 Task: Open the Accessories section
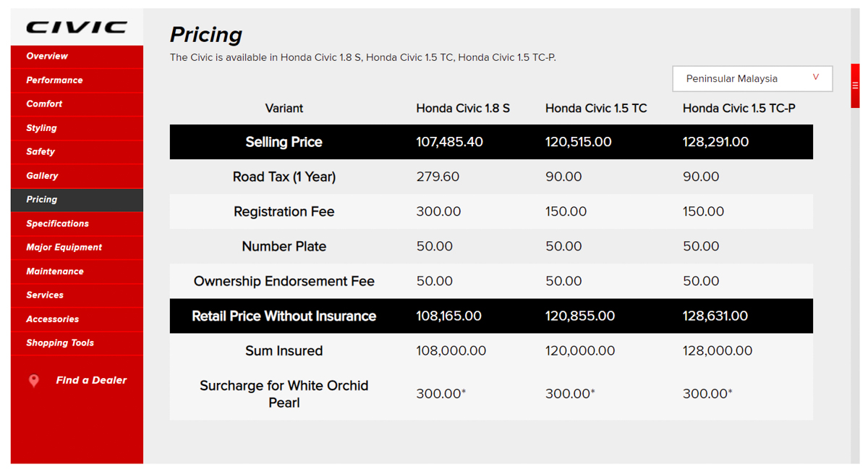pyautogui.click(x=52, y=319)
